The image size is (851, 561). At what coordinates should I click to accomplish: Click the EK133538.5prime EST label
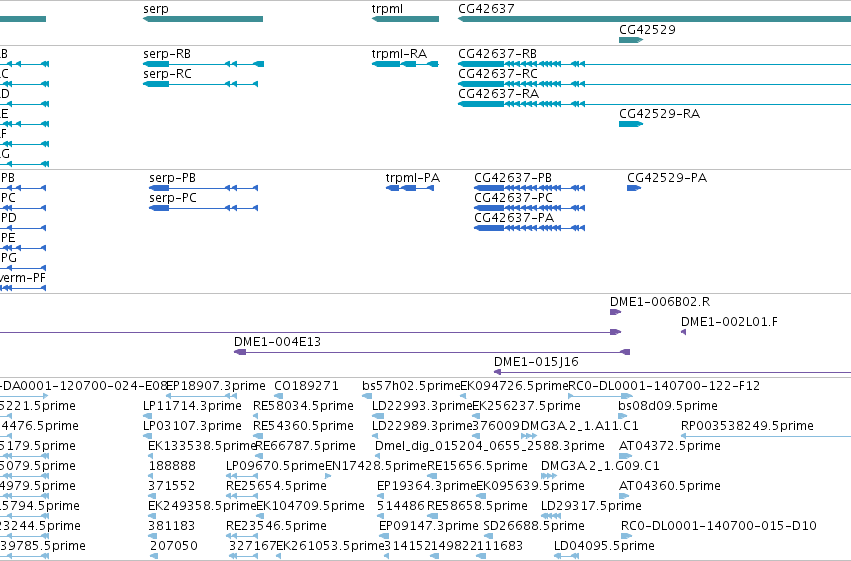point(202,446)
